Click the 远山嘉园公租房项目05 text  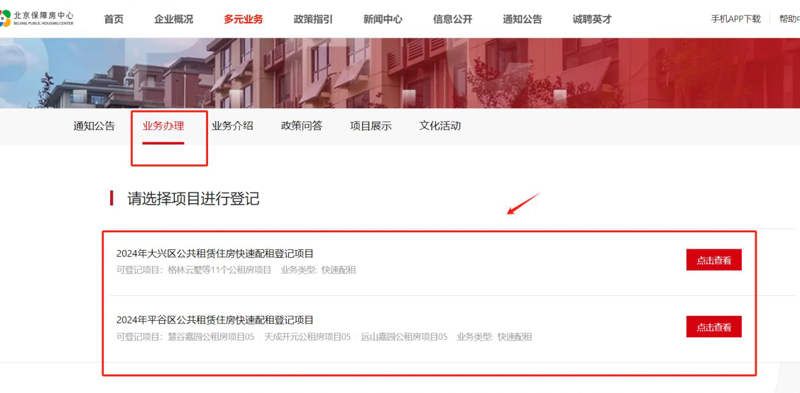click(x=404, y=337)
